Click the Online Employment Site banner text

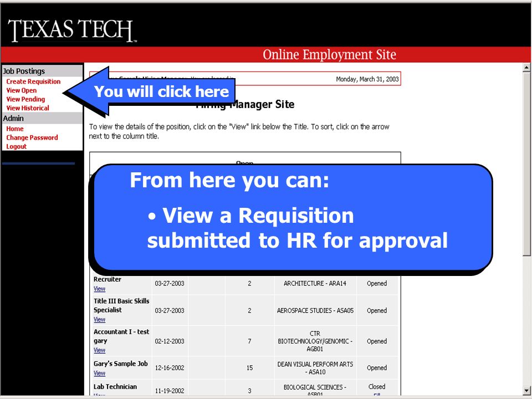click(329, 55)
